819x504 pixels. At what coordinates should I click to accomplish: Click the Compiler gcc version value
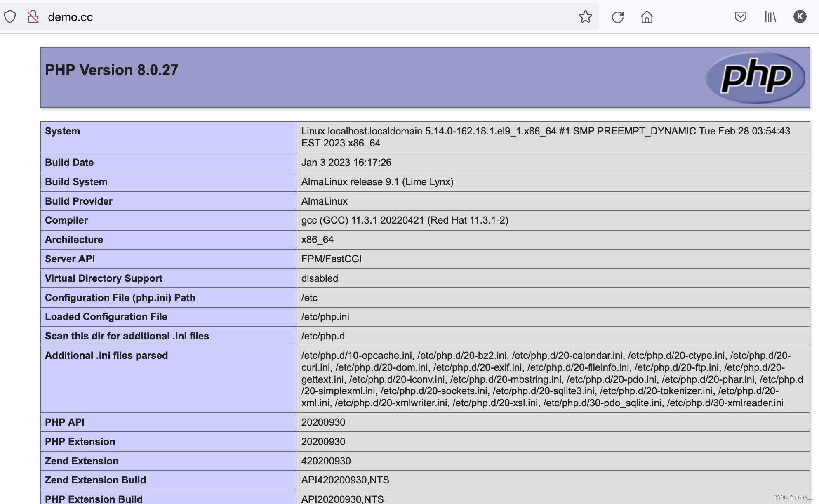(404, 220)
